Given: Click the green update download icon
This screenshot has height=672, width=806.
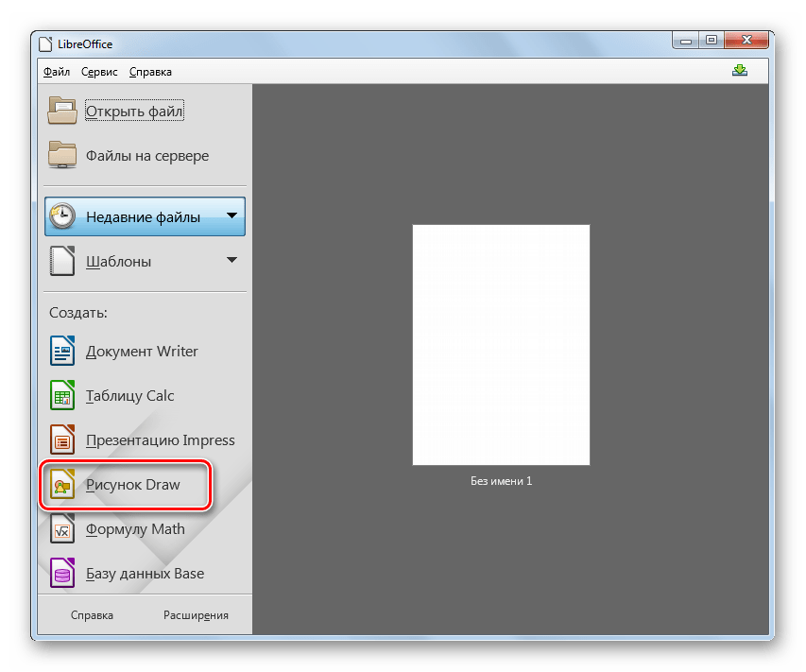Looking at the screenshot, I should point(740,71).
